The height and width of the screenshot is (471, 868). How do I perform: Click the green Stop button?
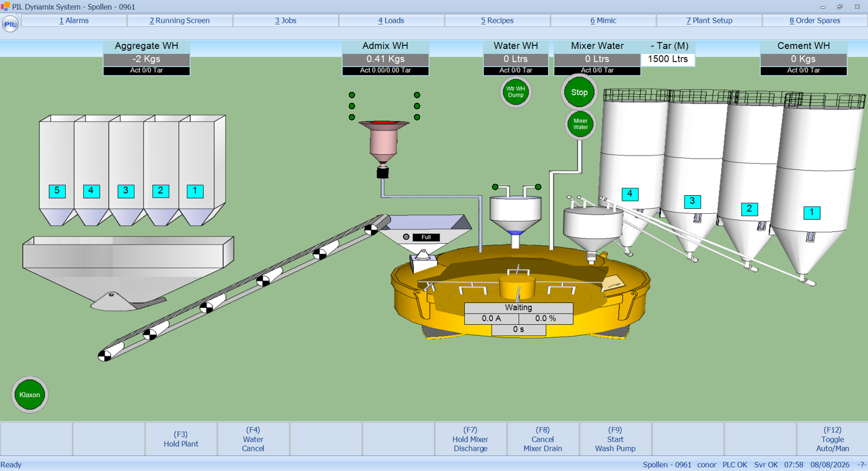click(579, 92)
